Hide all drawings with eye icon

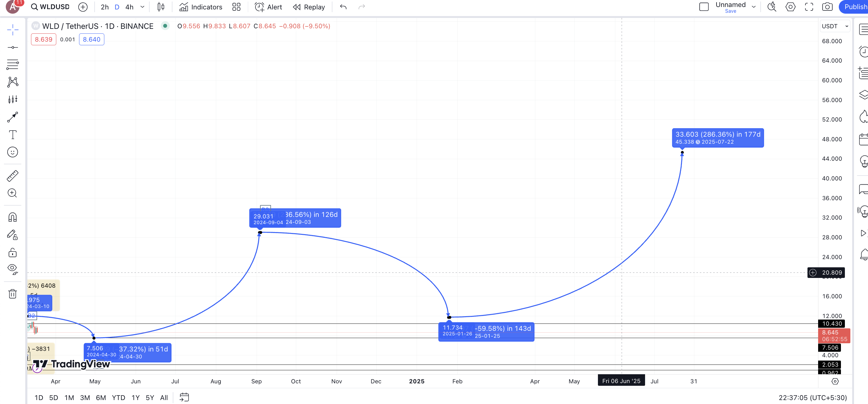tap(12, 269)
